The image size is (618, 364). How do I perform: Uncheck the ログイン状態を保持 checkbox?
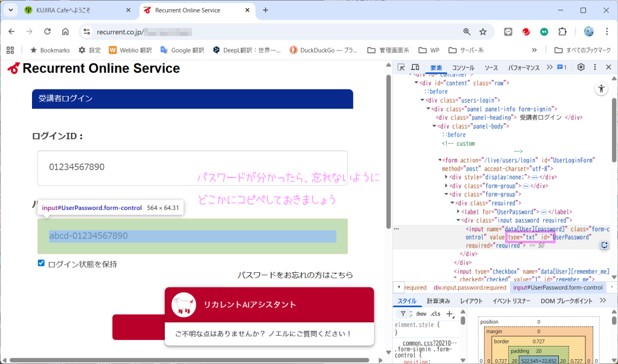[x=41, y=263]
